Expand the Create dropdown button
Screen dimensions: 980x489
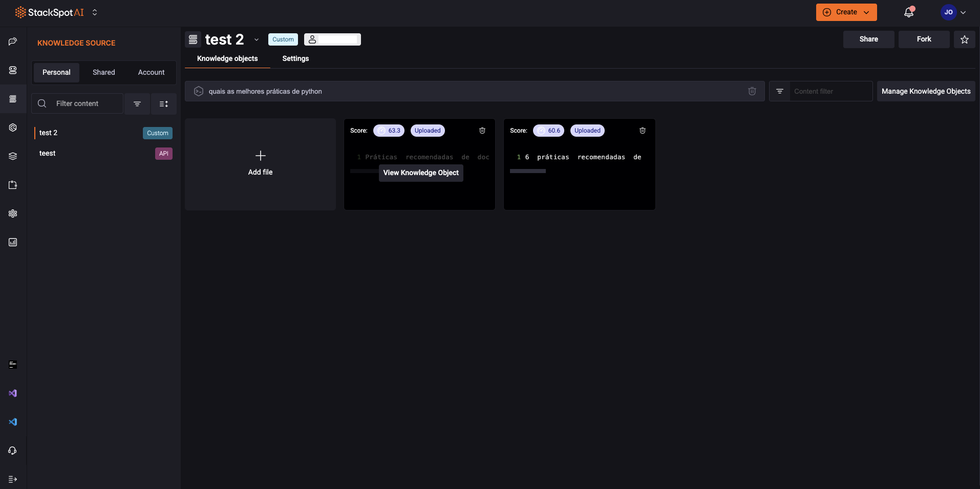(846, 12)
